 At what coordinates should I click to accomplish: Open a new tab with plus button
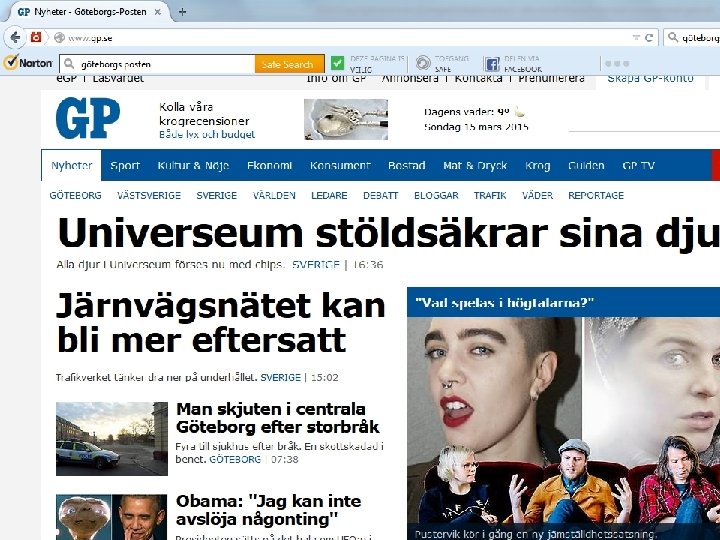tap(182, 12)
